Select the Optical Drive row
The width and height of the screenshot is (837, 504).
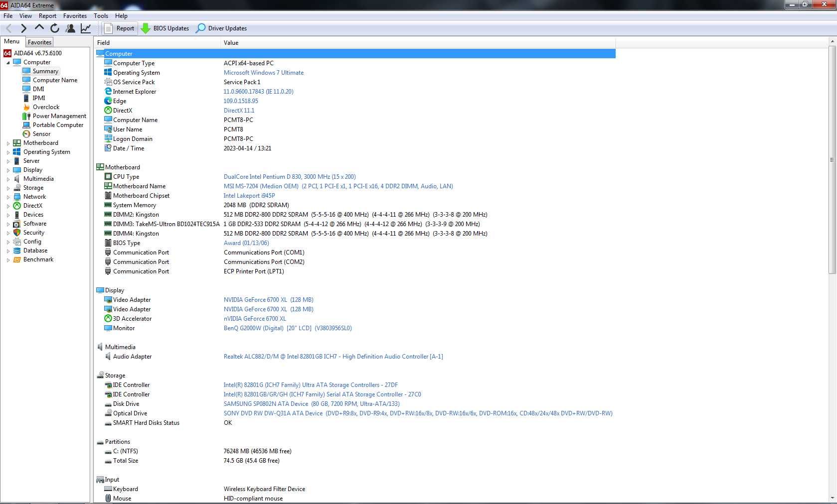[x=355, y=413]
